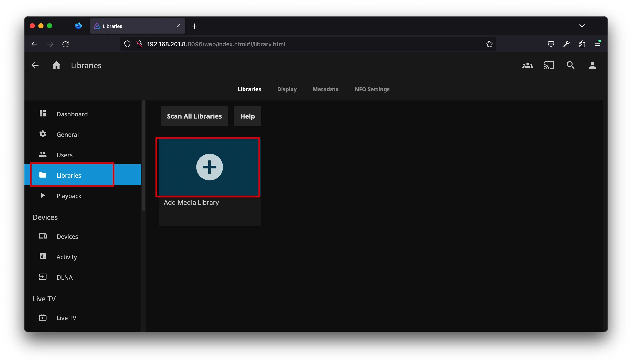Image resolution: width=632 pixels, height=364 pixels.
Task: Open the Pocket save icon
Action: point(551,44)
